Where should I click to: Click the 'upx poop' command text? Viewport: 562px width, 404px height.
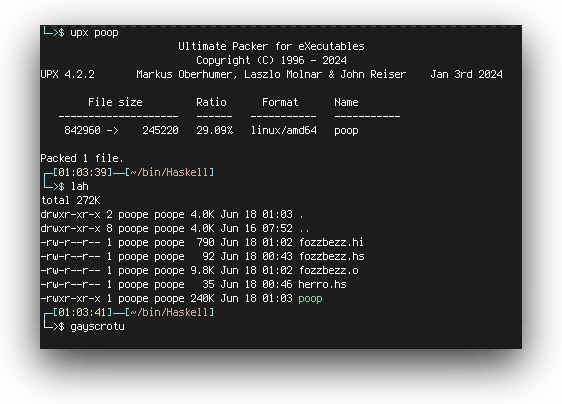point(94,33)
